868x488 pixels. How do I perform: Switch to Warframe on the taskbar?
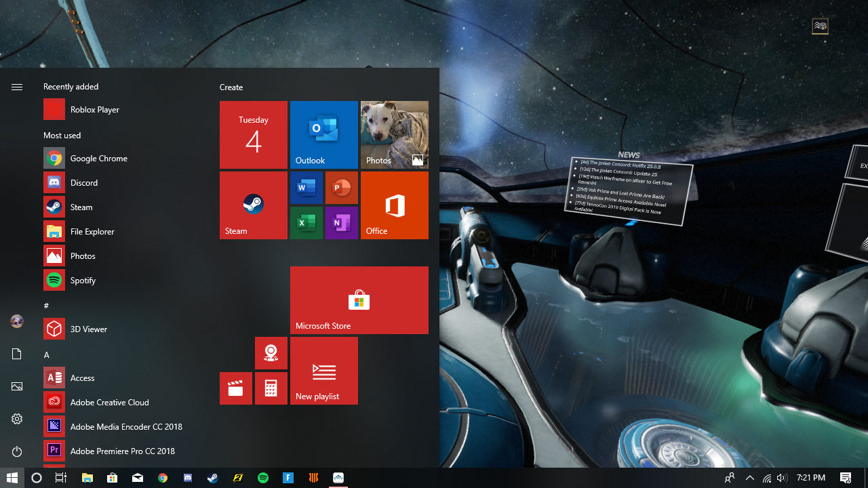[x=338, y=478]
